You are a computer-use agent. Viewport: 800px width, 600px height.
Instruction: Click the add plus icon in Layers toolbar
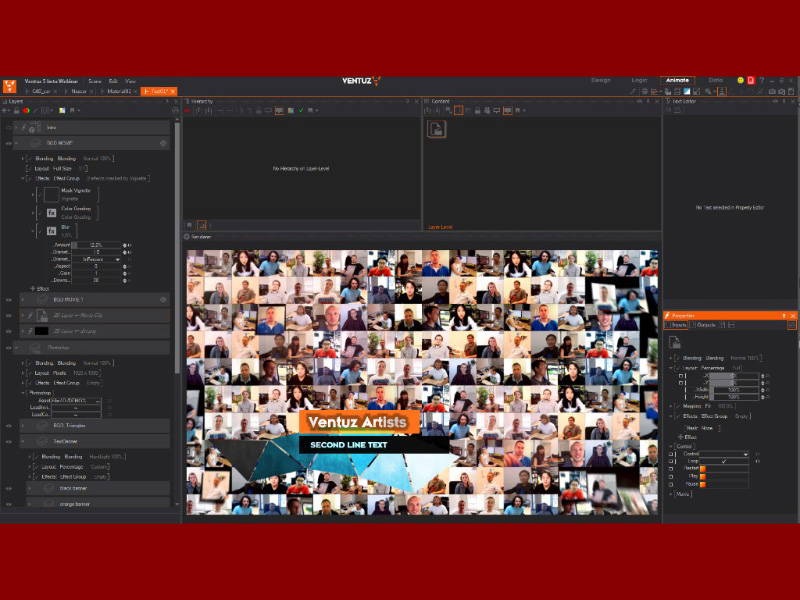click(6, 111)
